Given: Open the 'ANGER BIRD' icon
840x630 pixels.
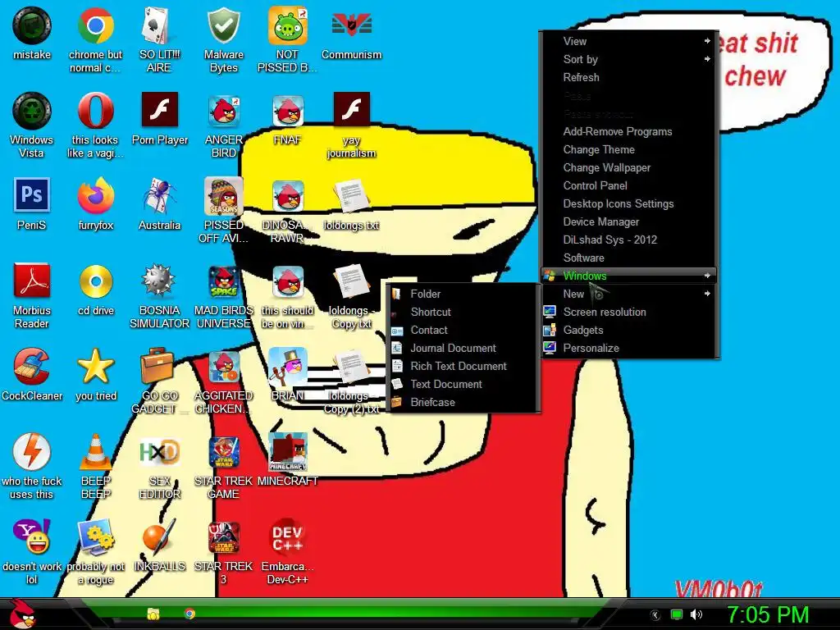Looking at the screenshot, I should point(223,111).
